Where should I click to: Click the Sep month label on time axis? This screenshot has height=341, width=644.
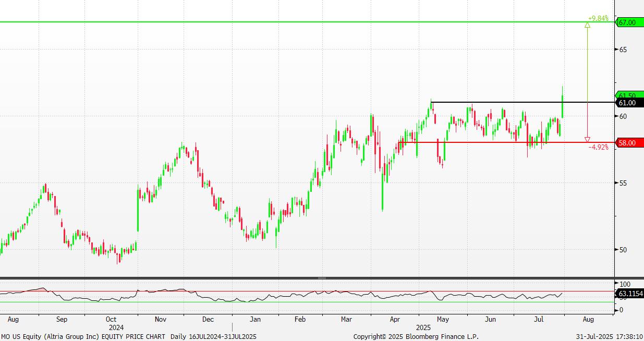[x=61, y=319]
